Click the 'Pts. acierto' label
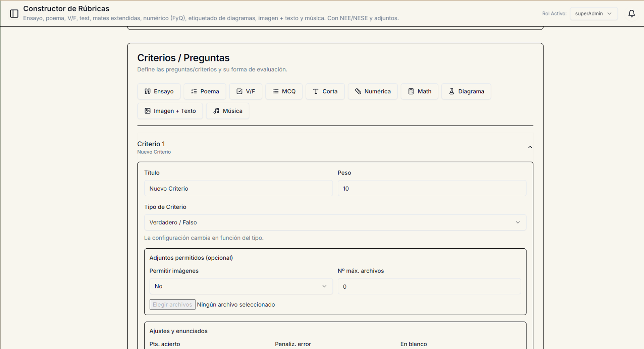The height and width of the screenshot is (349, 644). [165, 344]
